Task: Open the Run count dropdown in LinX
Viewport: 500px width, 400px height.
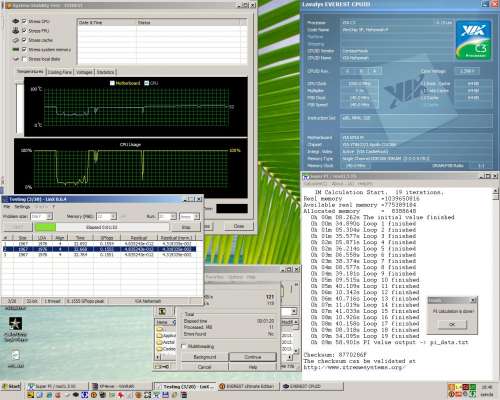Action: (x=173, y=216)
